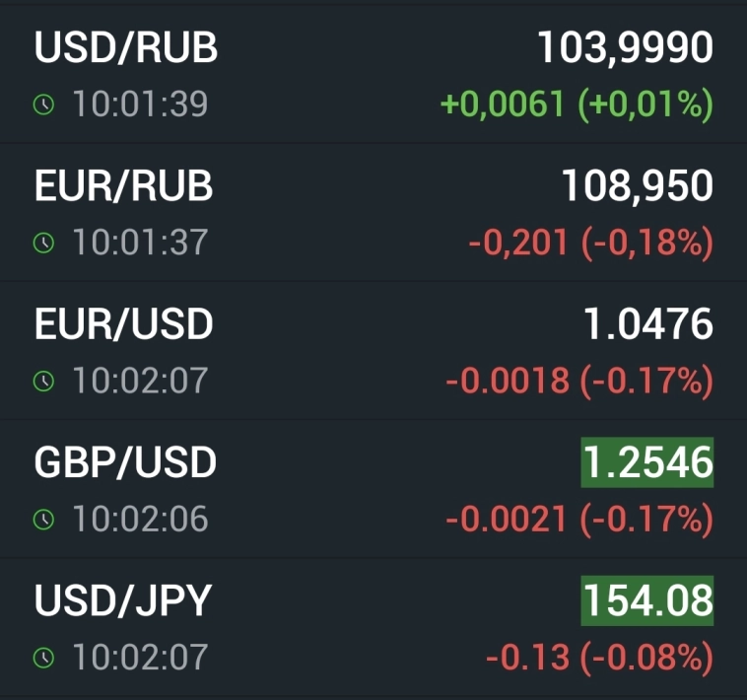Tap the GBP/USD pair name
747x700 pixels.
point(125,462)
